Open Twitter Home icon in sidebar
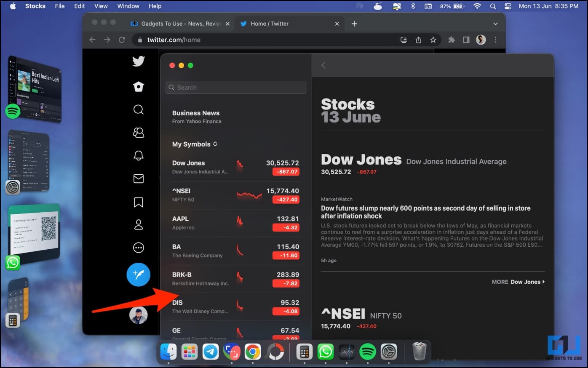Screen dimensions: 588x368 coord(139,87)
